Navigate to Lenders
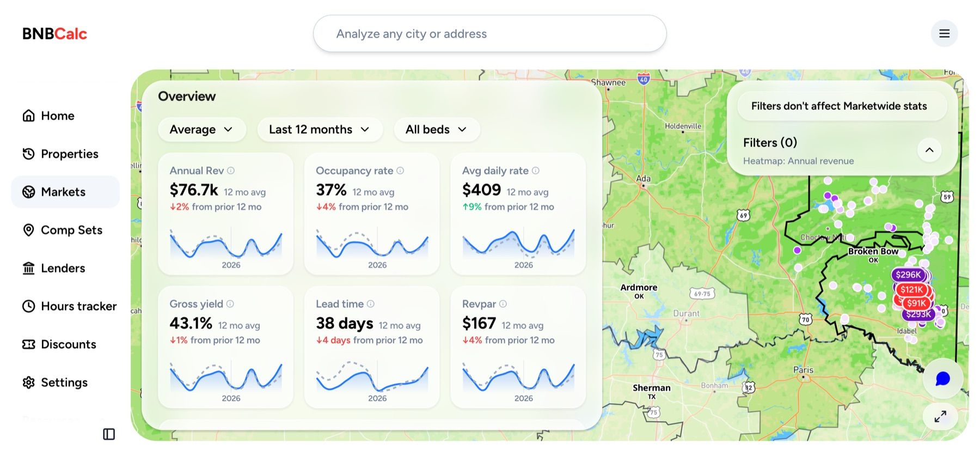The height and width of the screenshot is (456, 980). click(65, 268)
